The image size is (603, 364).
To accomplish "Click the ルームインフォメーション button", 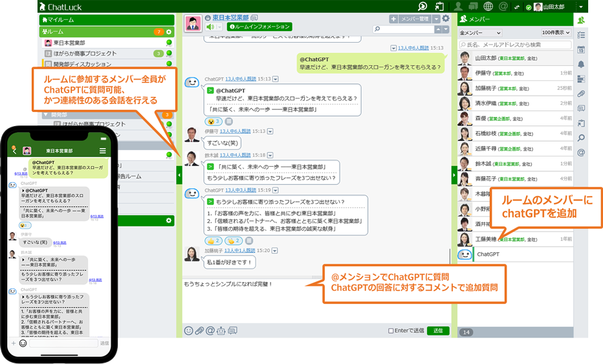I will (259, 27).
